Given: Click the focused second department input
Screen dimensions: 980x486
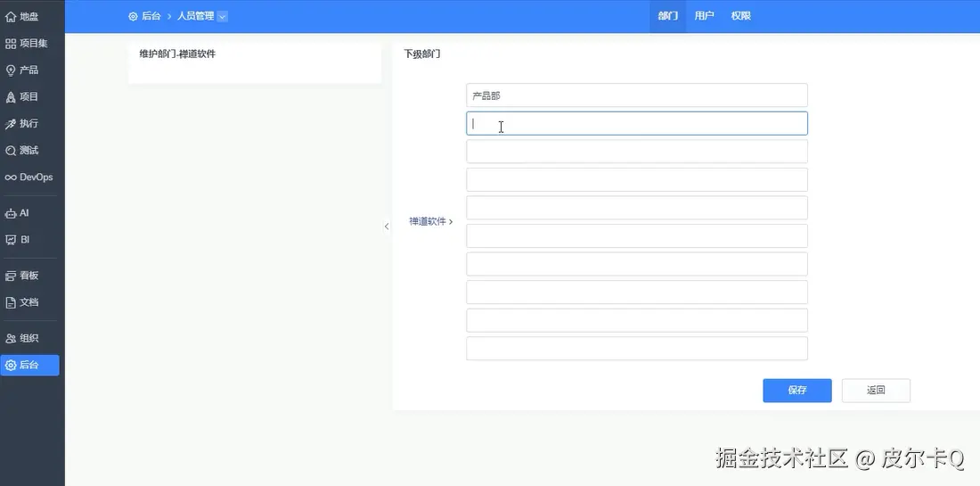Looking at the screenshot, I should 637,124.
